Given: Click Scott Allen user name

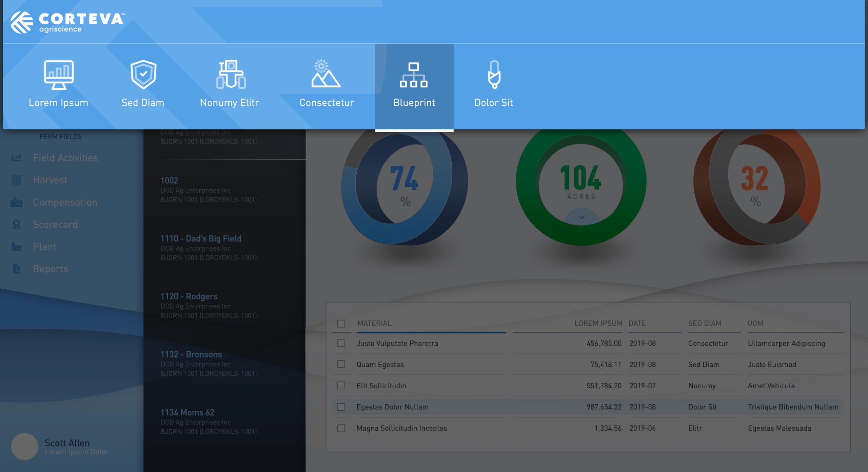Looking at the screenshot, I should tap(67, 443).
